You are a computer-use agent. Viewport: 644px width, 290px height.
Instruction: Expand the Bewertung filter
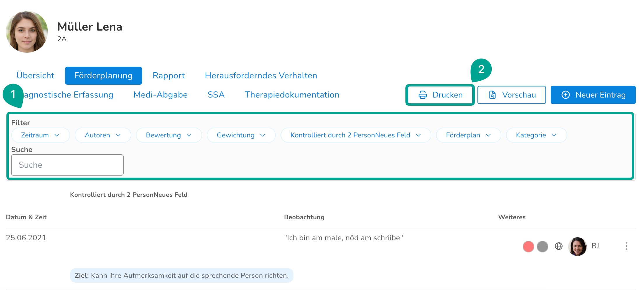169,135
